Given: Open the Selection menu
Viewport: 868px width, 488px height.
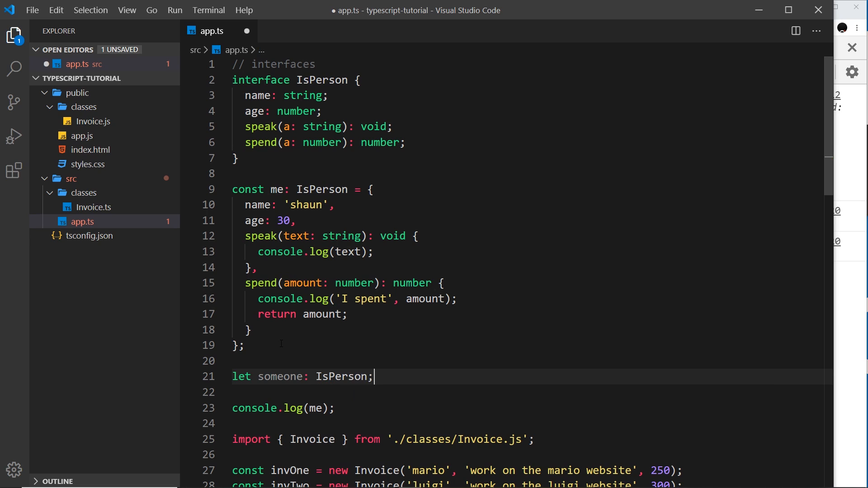Looking at the screenshot, I should click(x=91, y=10).
